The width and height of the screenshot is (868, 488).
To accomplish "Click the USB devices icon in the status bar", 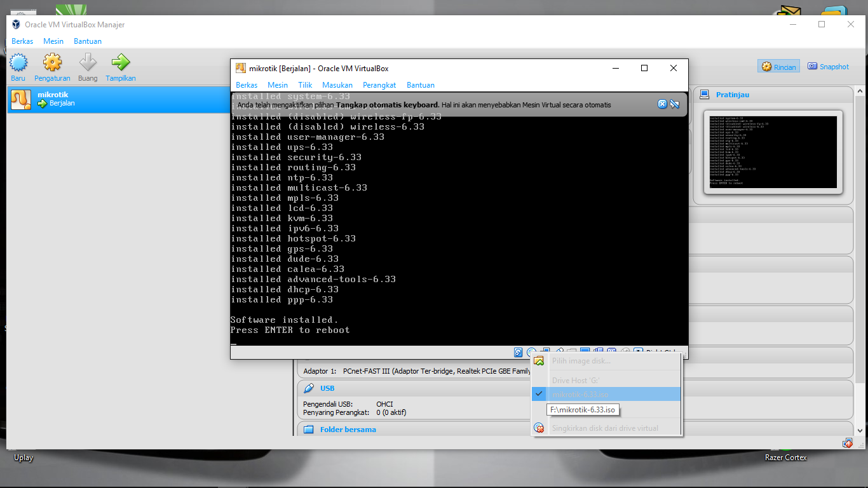I will 559,351.
